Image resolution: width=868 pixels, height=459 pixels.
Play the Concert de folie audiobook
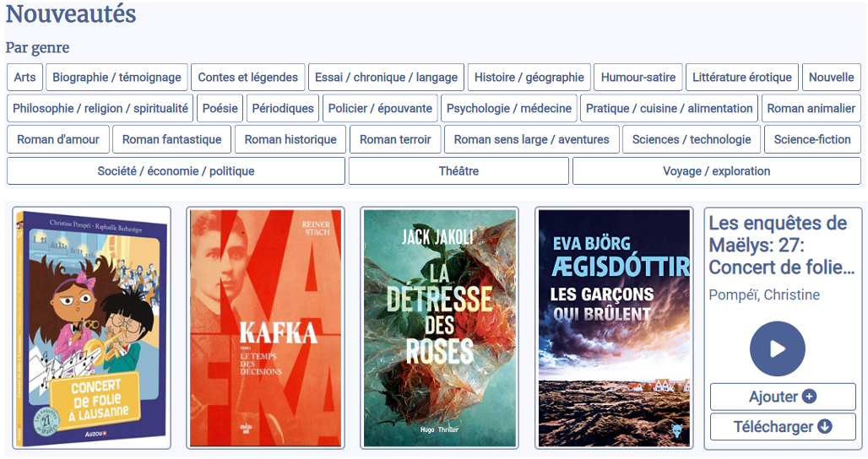coord(777,348)
